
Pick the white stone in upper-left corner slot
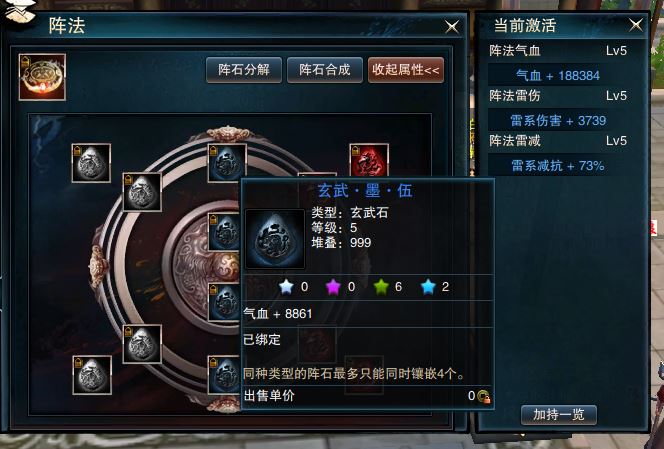click(x=91, y=163)
